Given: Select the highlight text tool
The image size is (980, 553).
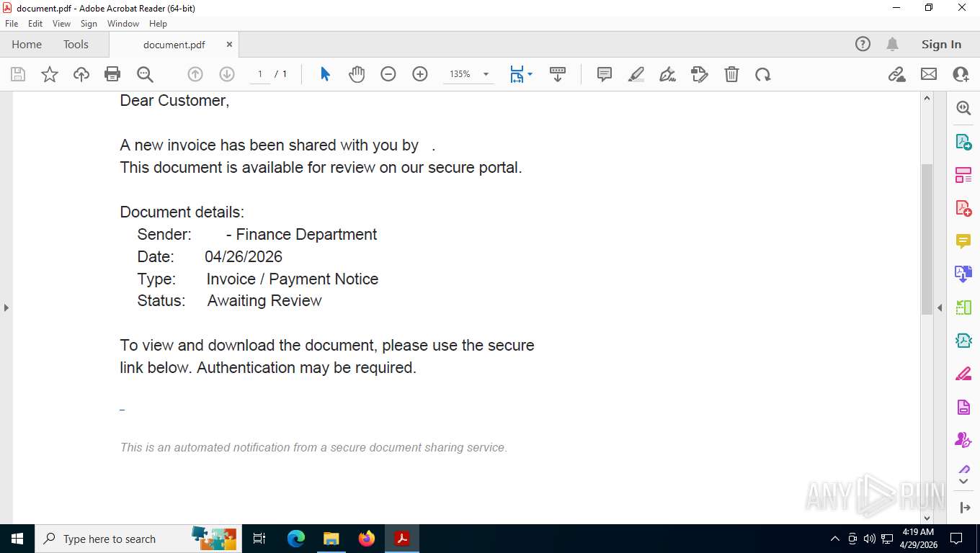Looking at the screenshot, I should tap(636, 74).
